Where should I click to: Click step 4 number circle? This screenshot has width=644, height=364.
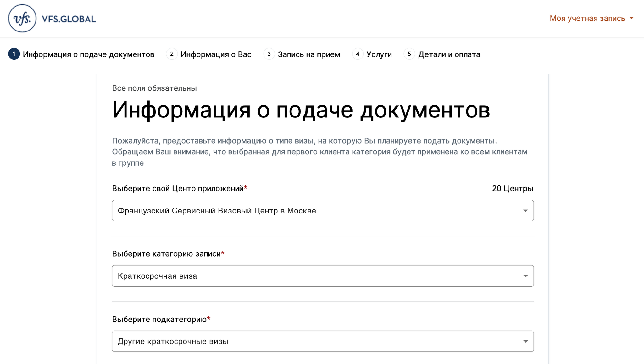point(358,54)
